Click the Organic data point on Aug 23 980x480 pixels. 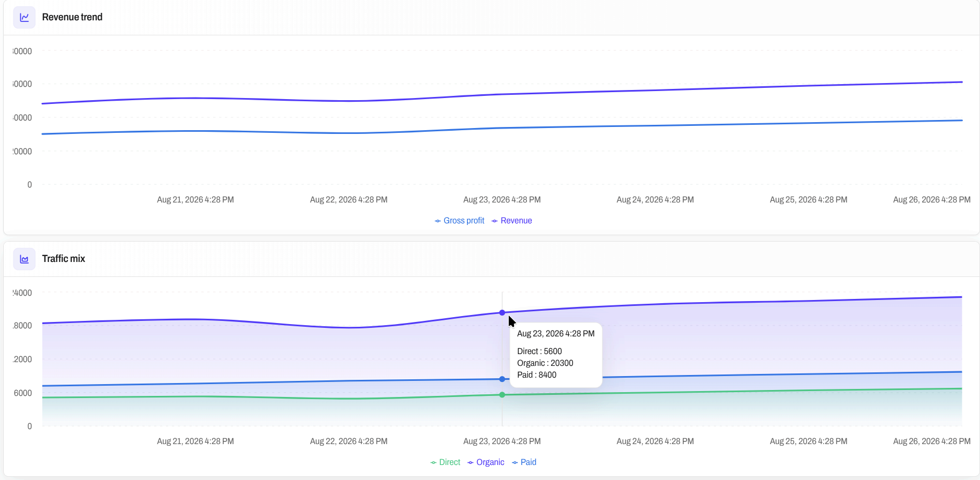[x=502, y=312]
